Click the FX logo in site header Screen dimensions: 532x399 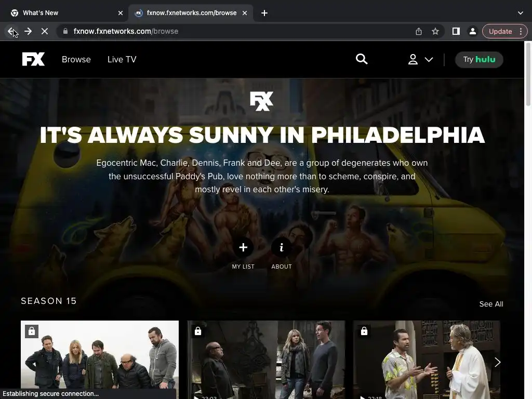(x=33, y=59)
